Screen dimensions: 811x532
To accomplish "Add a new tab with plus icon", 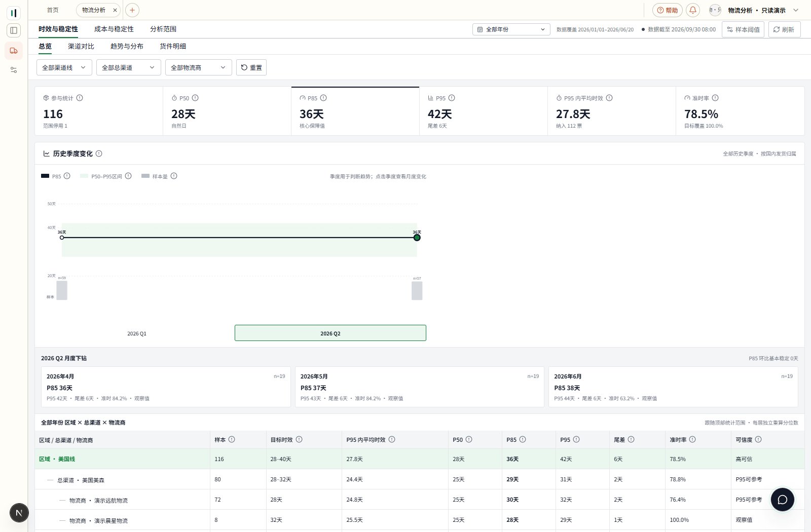I will pyautogui.click(x=132, y=10).
